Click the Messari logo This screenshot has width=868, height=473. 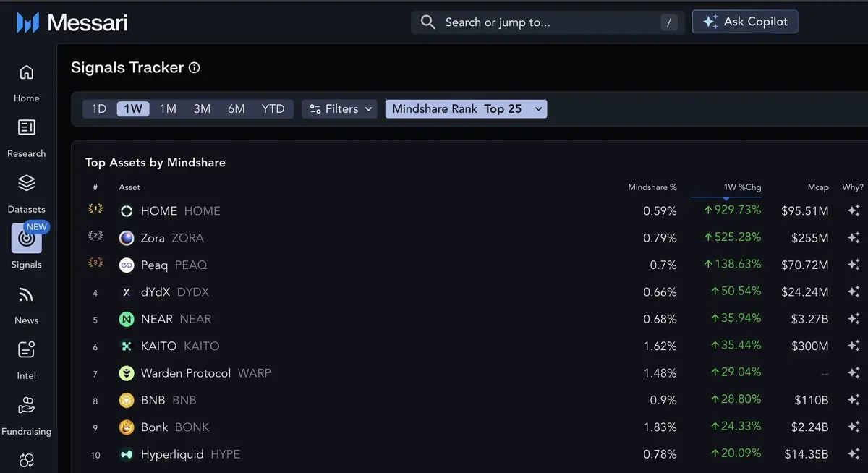pyautogui.click(x=72, y=22)
